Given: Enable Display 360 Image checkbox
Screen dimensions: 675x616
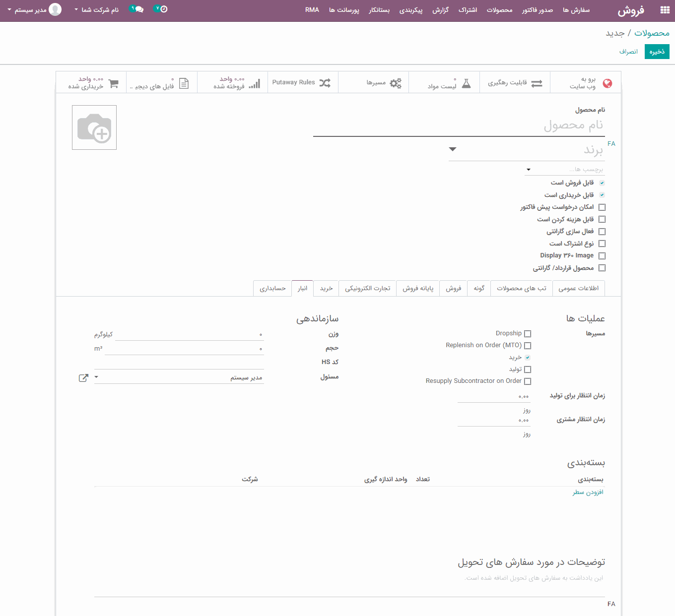Looking at the screenshot, I should click(x=602, y=255).
